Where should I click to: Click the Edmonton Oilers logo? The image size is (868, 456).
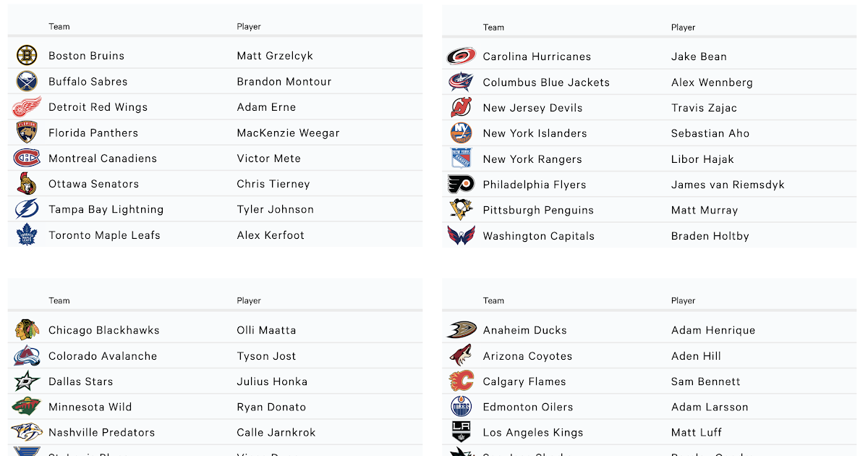[x=461, y=407]
